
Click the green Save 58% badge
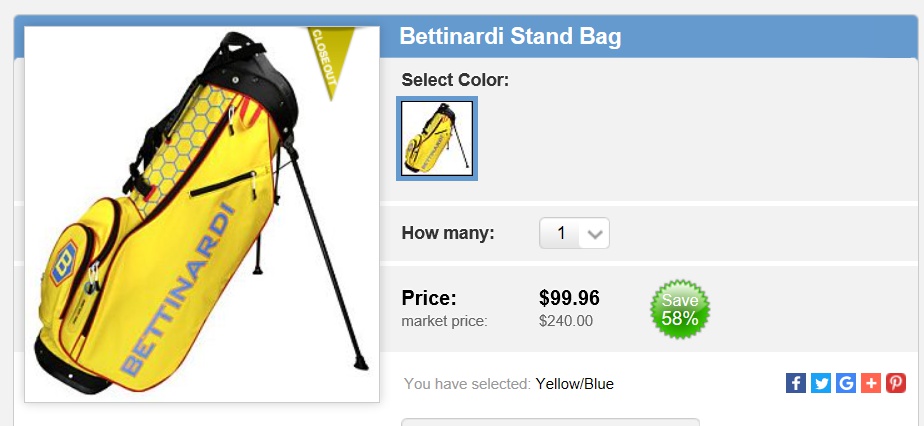tap(680, 310)
